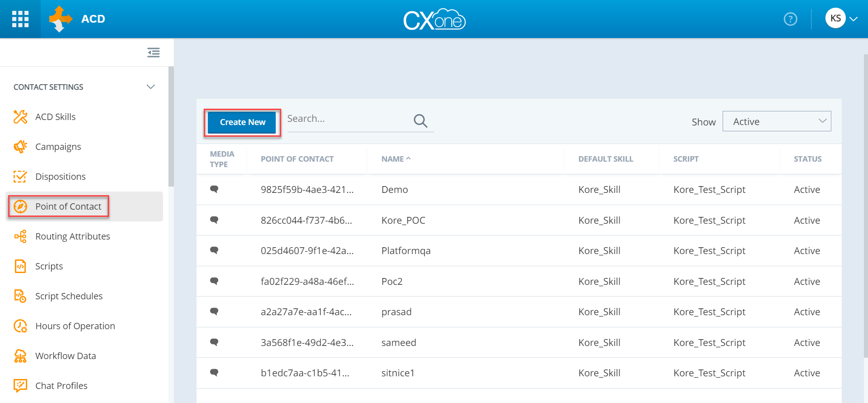
Task: Click the chat media icon for Demo
Action: (214, 189)
